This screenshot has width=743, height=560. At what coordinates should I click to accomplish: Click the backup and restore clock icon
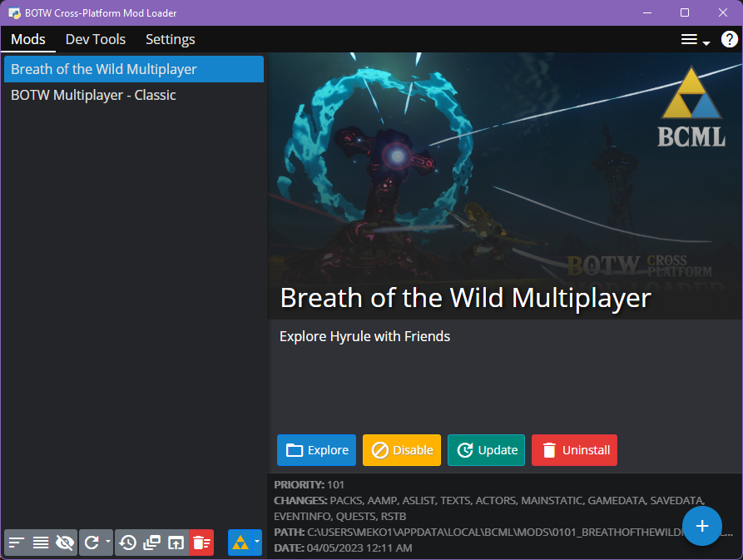point(127,543)
